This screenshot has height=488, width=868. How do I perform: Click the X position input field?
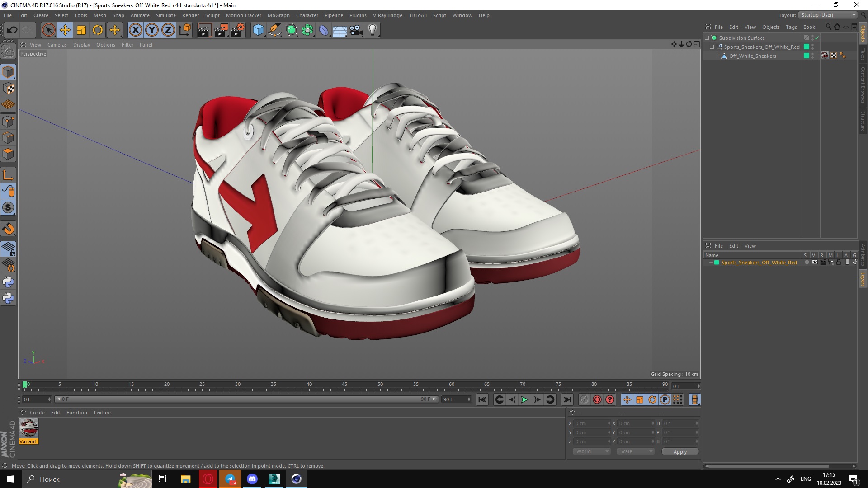click(592, 423)
